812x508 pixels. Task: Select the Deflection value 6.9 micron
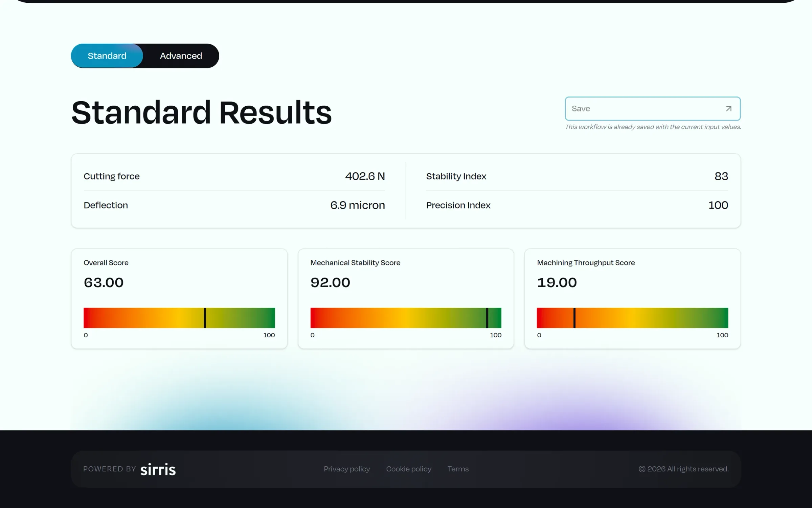358,205
